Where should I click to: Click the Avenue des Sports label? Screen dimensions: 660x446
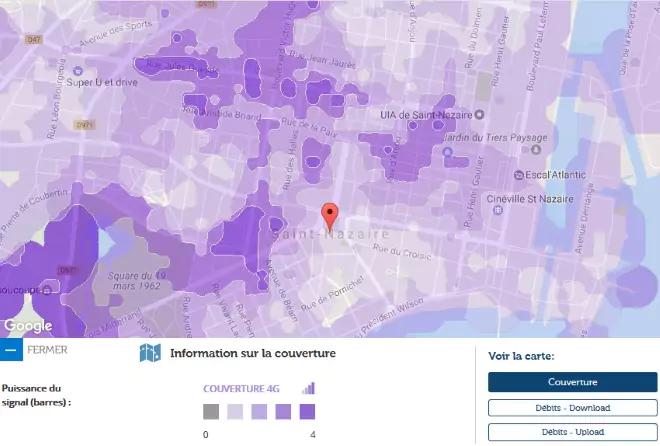(115, 33)
